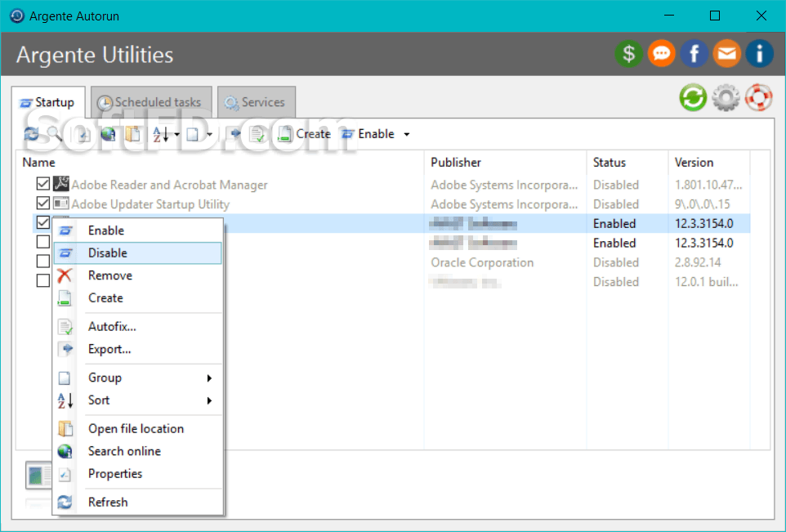Screen dimensions: 786x532
Task: Choose Disable from the context menu
Action: tap(138, 253)
